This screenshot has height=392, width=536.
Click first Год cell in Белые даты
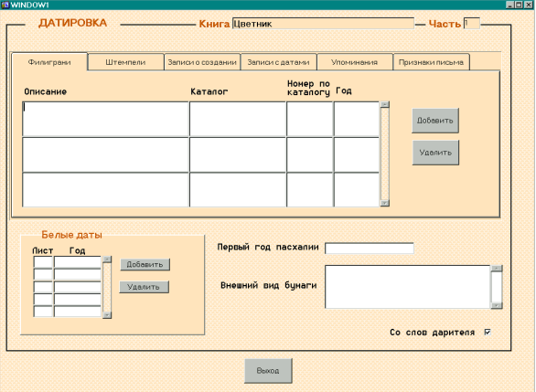click(78, 262)
